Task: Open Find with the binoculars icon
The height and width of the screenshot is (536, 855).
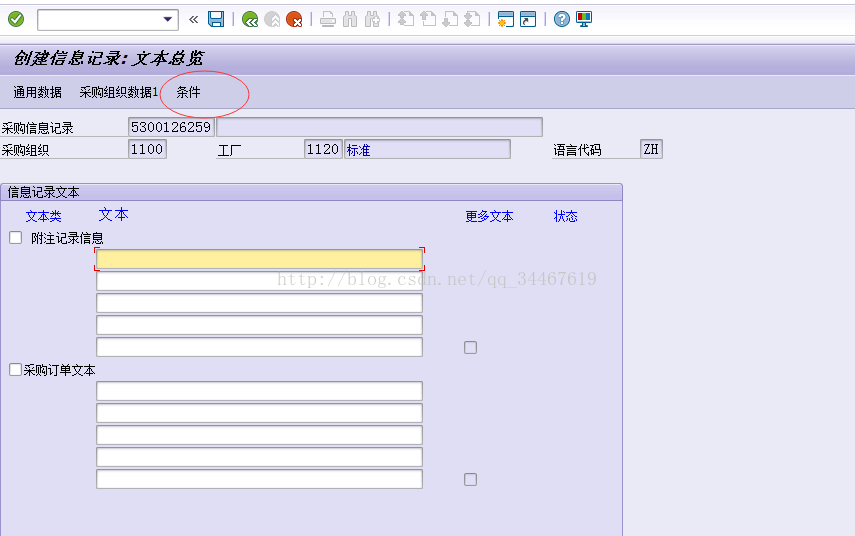Action: 350,20
